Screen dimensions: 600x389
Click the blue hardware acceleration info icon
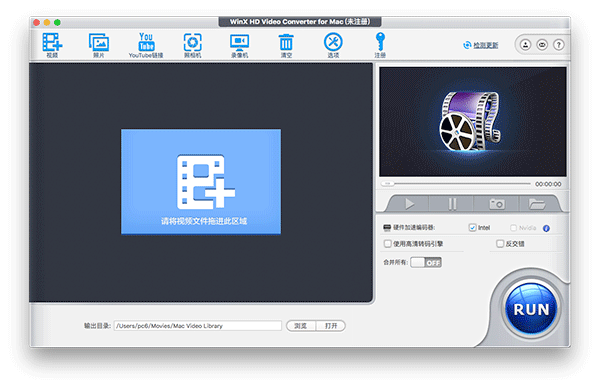(x=546, y=228)
